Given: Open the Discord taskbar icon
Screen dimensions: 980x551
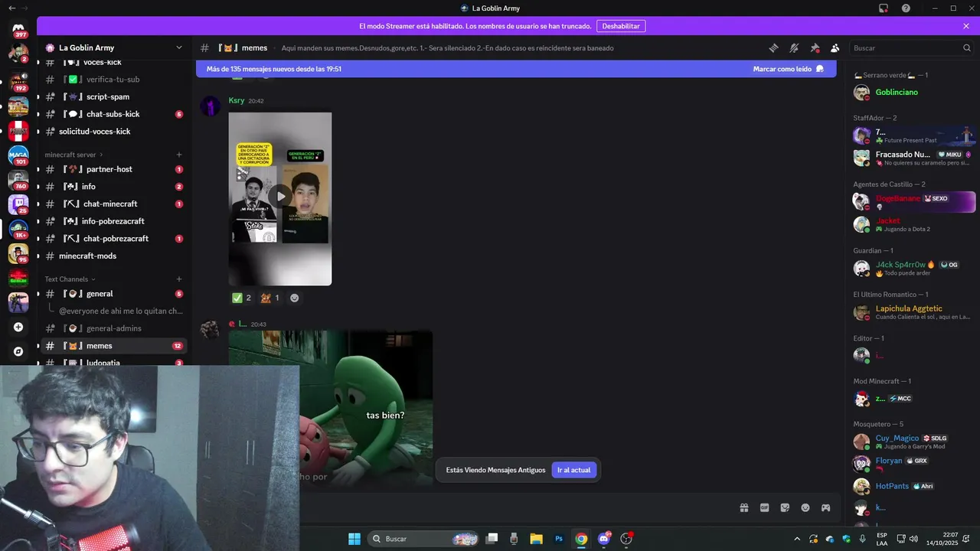Looking at the screenshot, I should (x=604, y=539).
